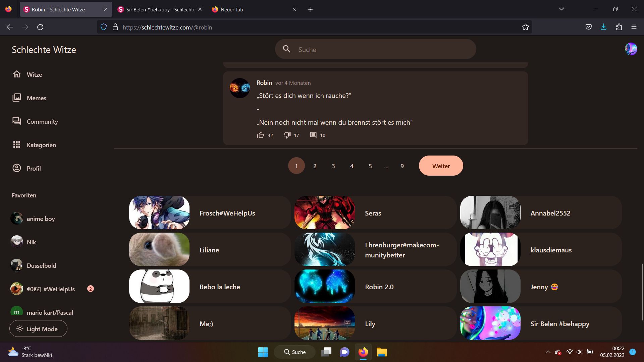Click the page scrollbar thumb
Image resolution: width=644 pixels, height=362 pixels.
[642, 292]
